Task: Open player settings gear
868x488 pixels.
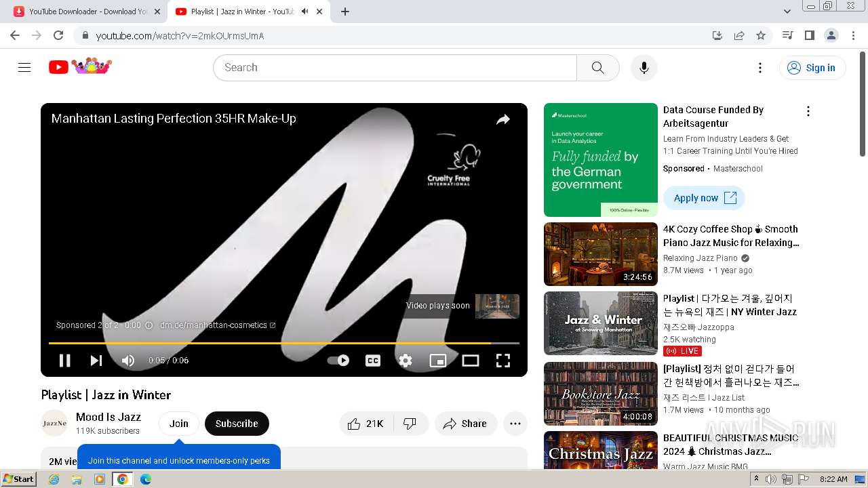Action: click(x=406, y=361)
